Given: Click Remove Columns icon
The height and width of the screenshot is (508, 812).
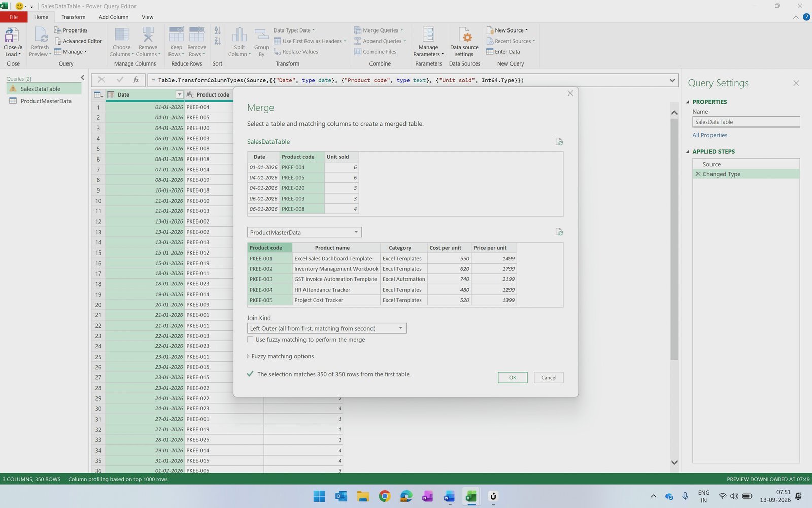Looking at the screenshot, I should (x=148, y=35).
